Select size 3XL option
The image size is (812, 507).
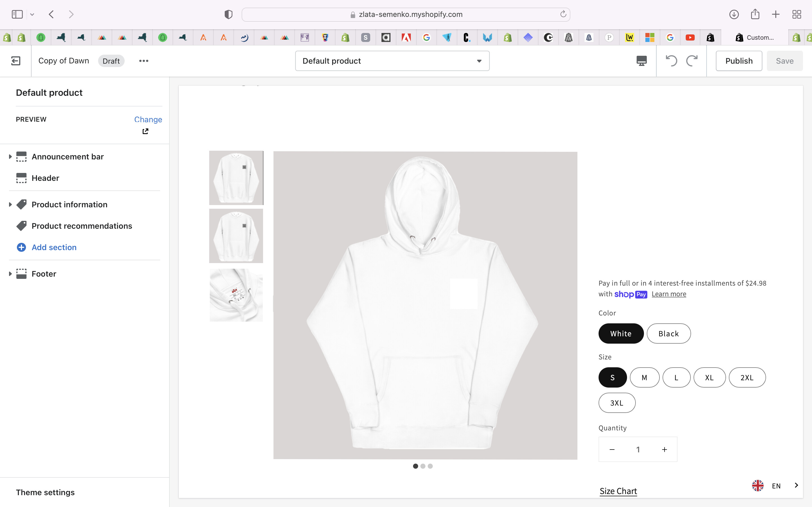617,403
